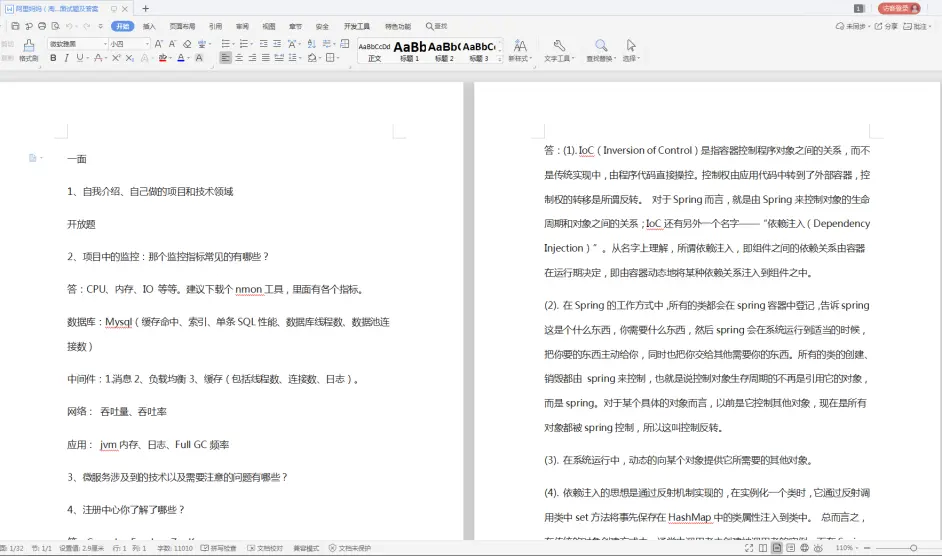The image size is (942, 556).
Task: Click the Print icon in quick access toolbar
Action: coord(41,26)
